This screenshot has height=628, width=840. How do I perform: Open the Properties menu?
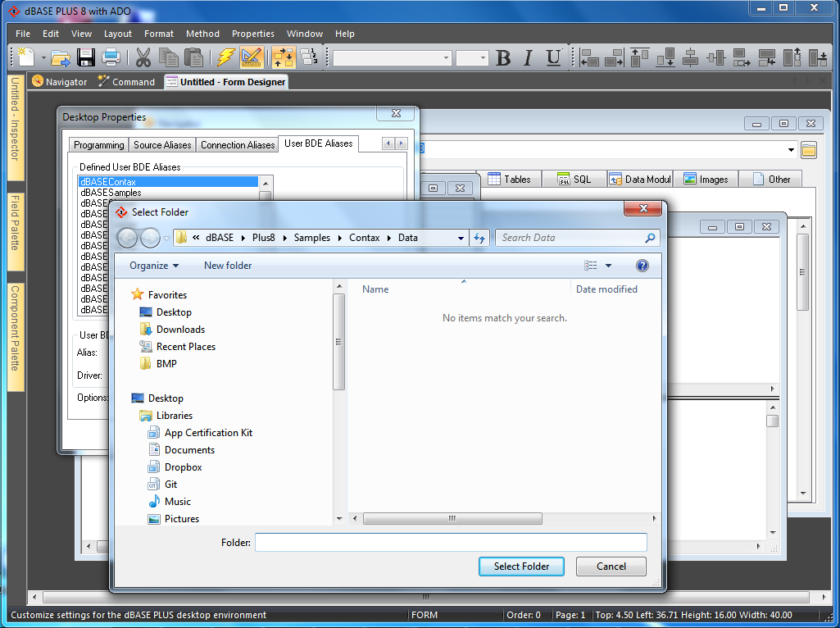(253, 34)
